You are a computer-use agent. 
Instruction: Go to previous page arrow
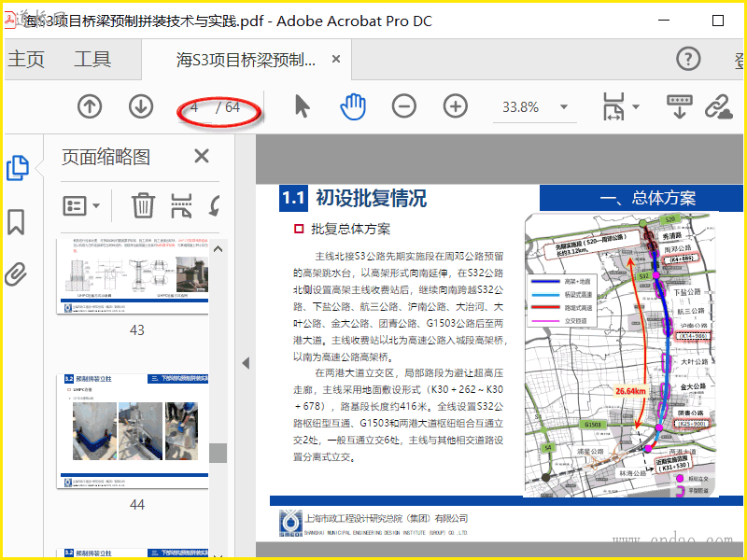90,106
